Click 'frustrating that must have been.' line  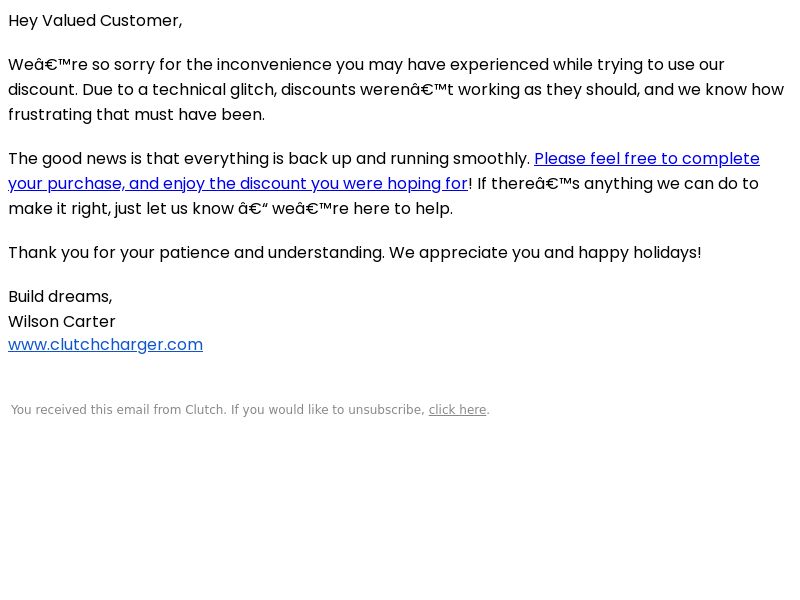tap(137, 115)
